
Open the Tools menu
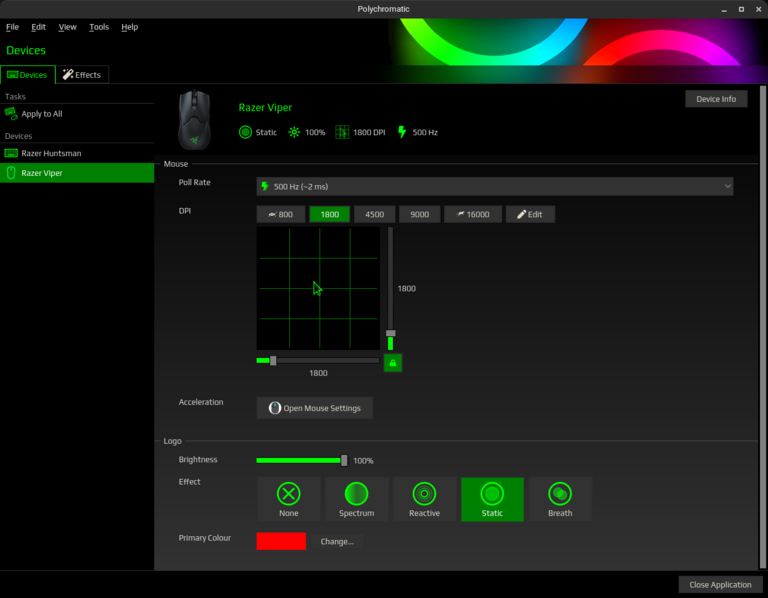tap(99, 27)
